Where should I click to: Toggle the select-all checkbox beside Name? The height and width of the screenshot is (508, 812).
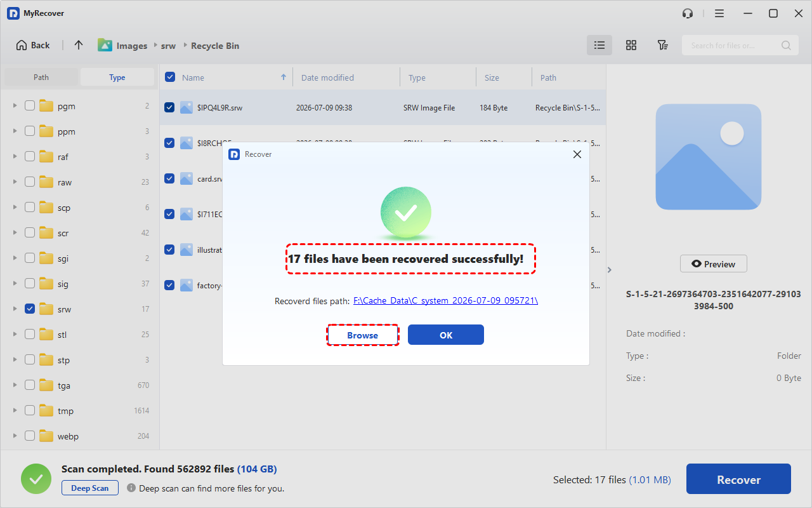tap(170, 77)
